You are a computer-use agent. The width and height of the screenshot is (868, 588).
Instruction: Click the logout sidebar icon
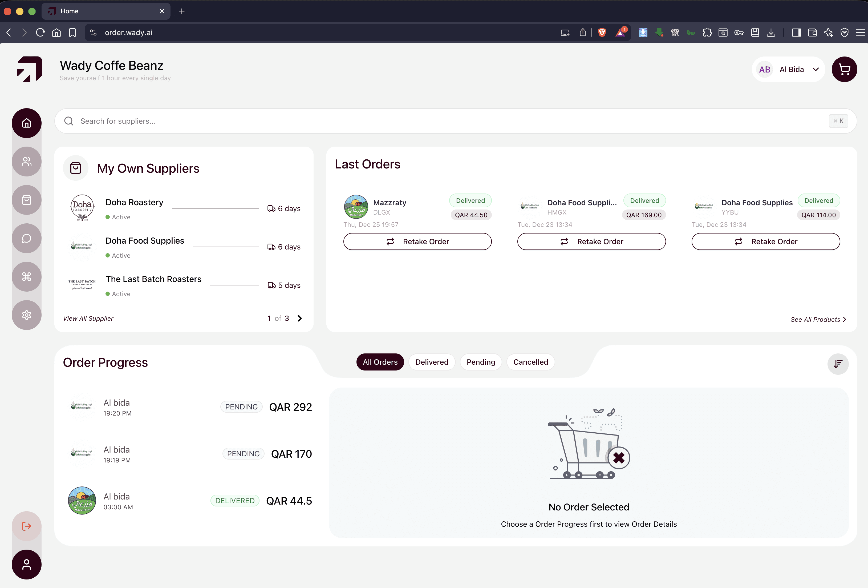point(27,526)
